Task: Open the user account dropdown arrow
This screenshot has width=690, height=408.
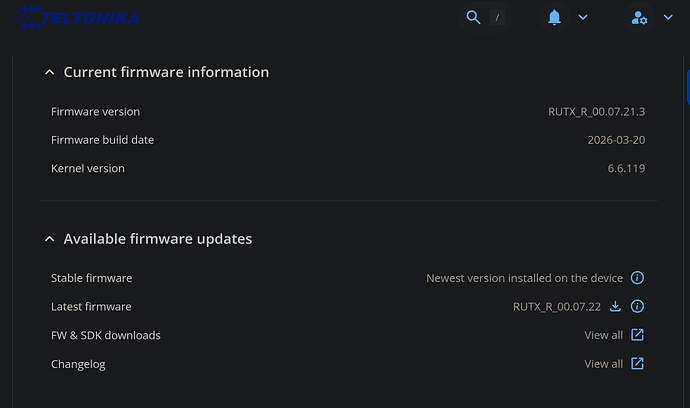Action: point(668,17)
